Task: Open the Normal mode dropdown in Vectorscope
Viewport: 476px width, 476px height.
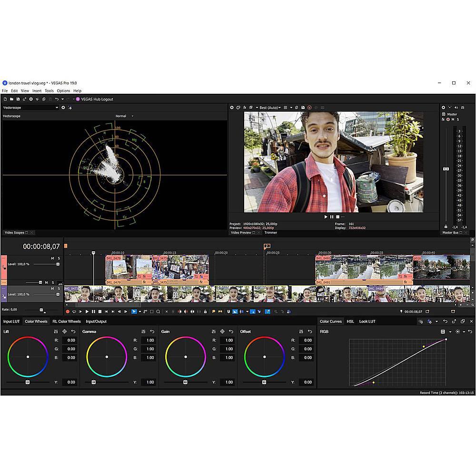Action: [132, 116]
